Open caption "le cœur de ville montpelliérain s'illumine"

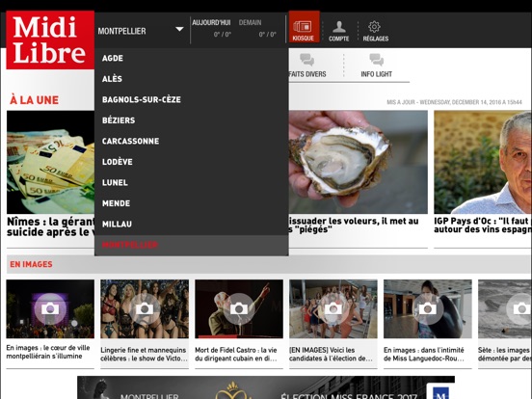coord(48,352)
